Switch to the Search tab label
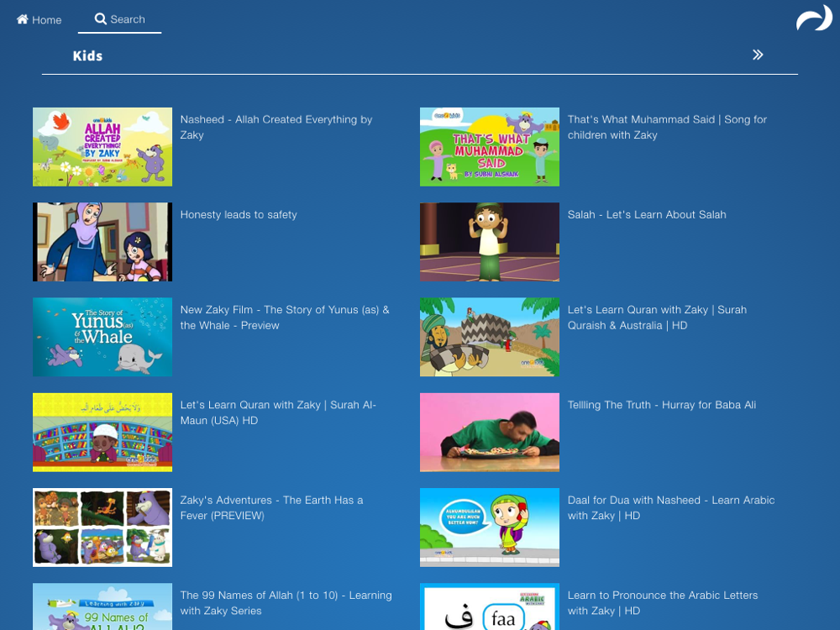 [128, 19]
